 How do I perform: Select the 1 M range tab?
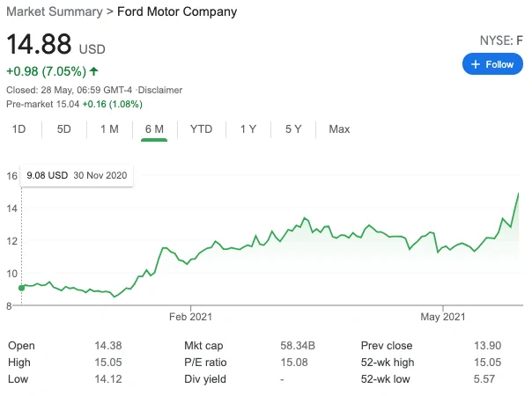(109, 129)
